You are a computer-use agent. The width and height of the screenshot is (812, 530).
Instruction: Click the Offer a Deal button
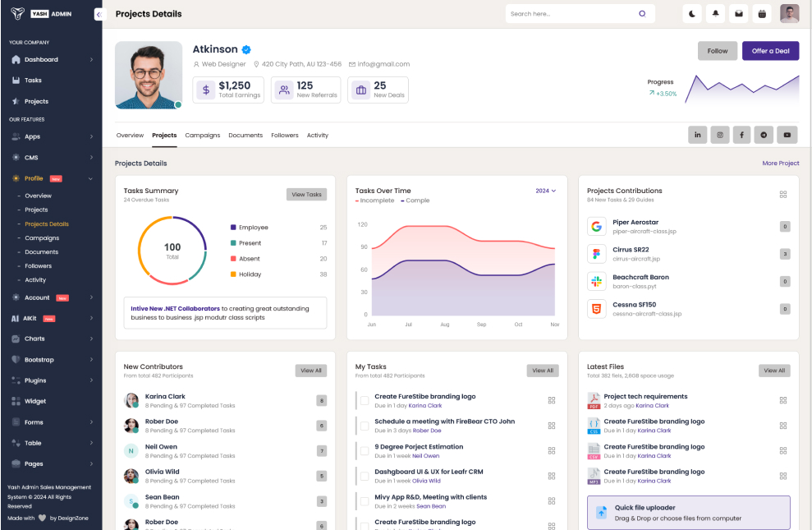click(771, 51)
